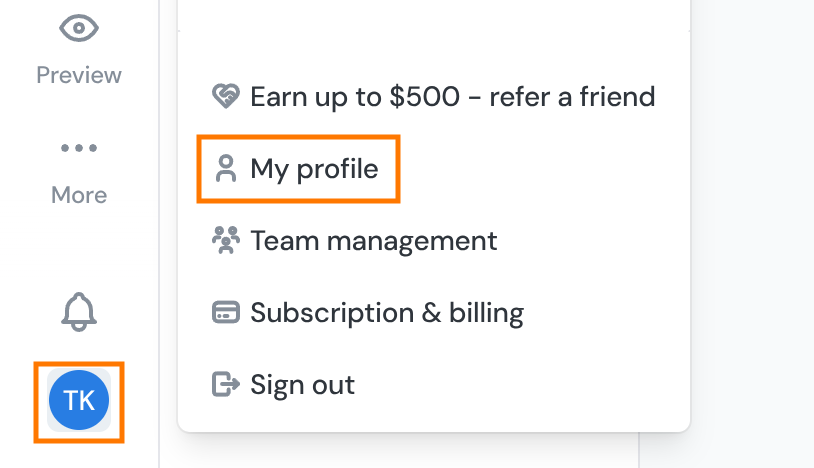Viewport: 814px width, 468px height.
Task: Click the word "billing" in the menu
Action: tap(486, 313)
